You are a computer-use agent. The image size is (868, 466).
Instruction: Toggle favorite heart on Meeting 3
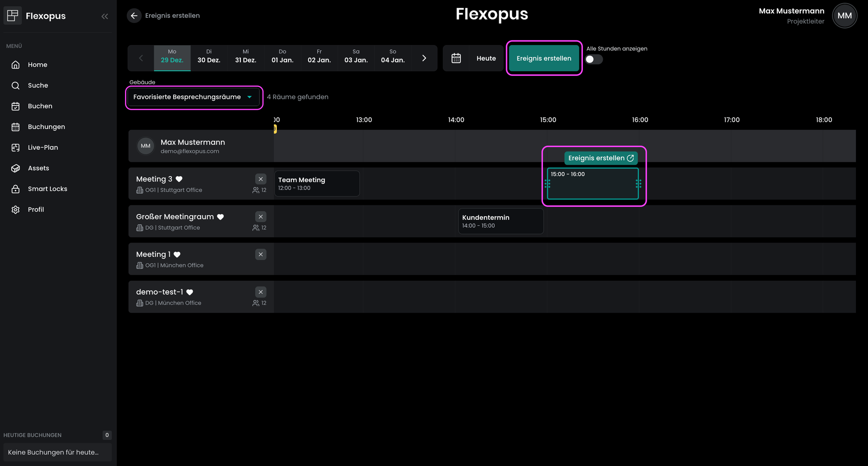click(x=179, y=179)
